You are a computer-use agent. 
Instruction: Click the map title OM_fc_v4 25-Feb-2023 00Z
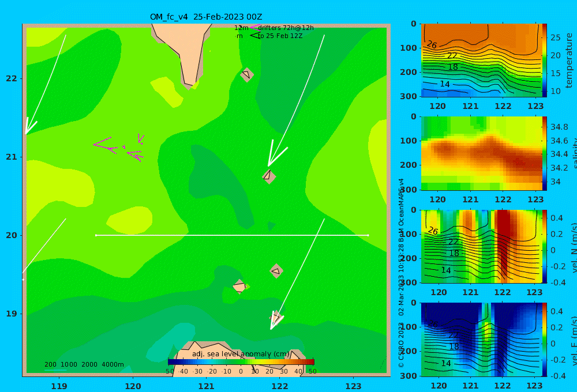206,17
